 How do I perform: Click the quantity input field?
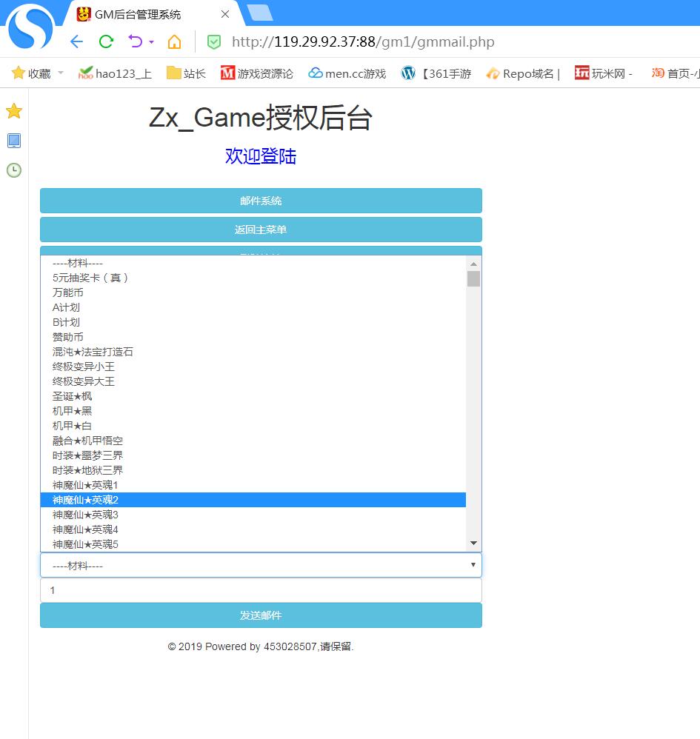(x=261, y=590)
